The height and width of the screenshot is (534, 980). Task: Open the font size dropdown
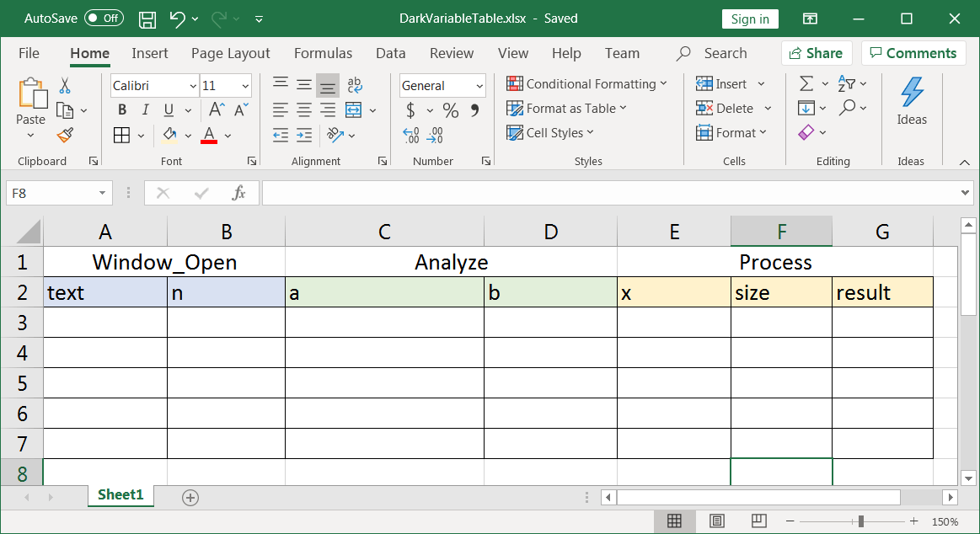tap(245, 86)
